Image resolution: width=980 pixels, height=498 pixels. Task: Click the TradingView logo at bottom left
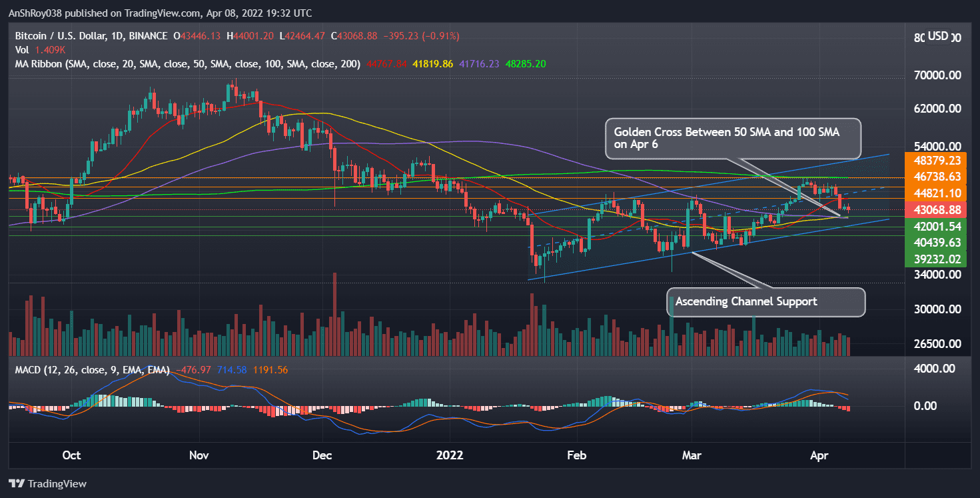[48, 483]
